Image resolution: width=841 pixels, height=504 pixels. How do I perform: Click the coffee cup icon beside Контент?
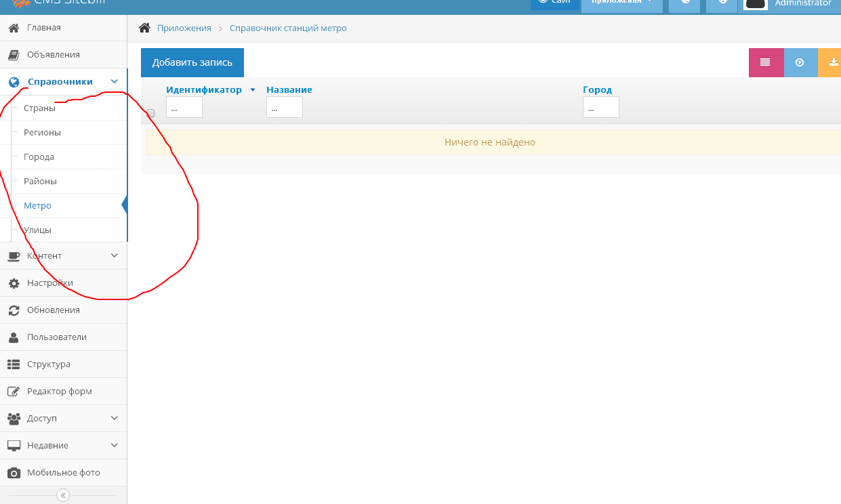pyautogui.click(x=14, y=256)
